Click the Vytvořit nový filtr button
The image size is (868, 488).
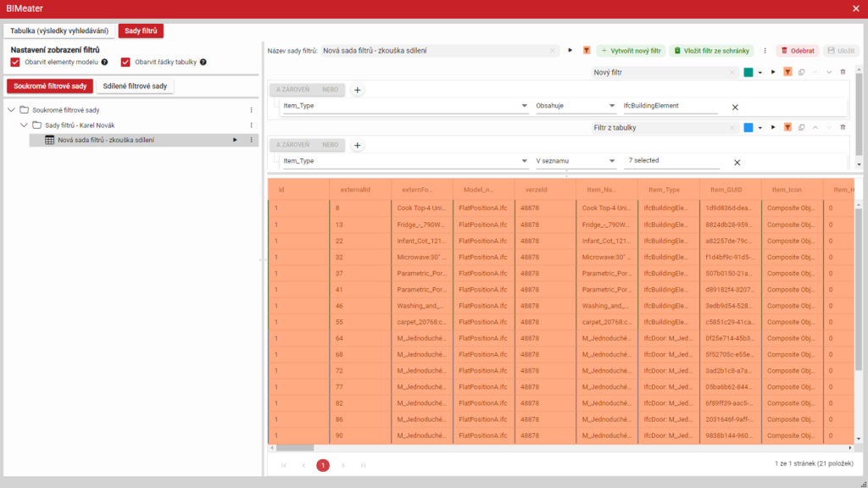click(x=631, y=51)
